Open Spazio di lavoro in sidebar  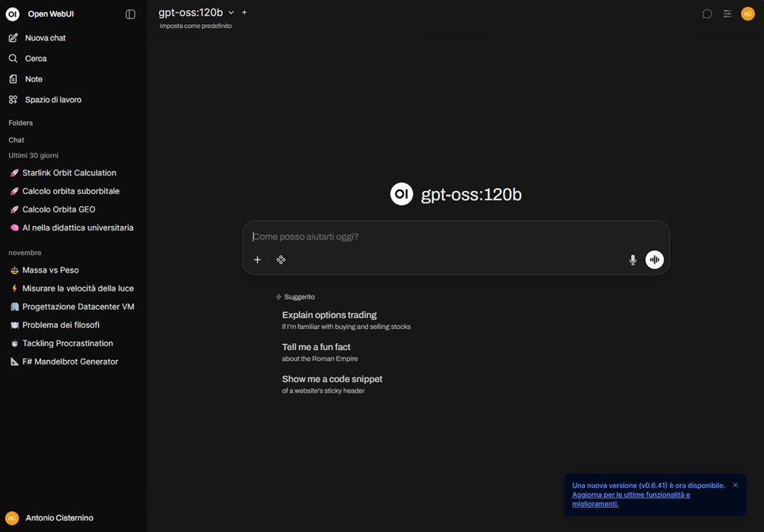[x=53, y=100]
